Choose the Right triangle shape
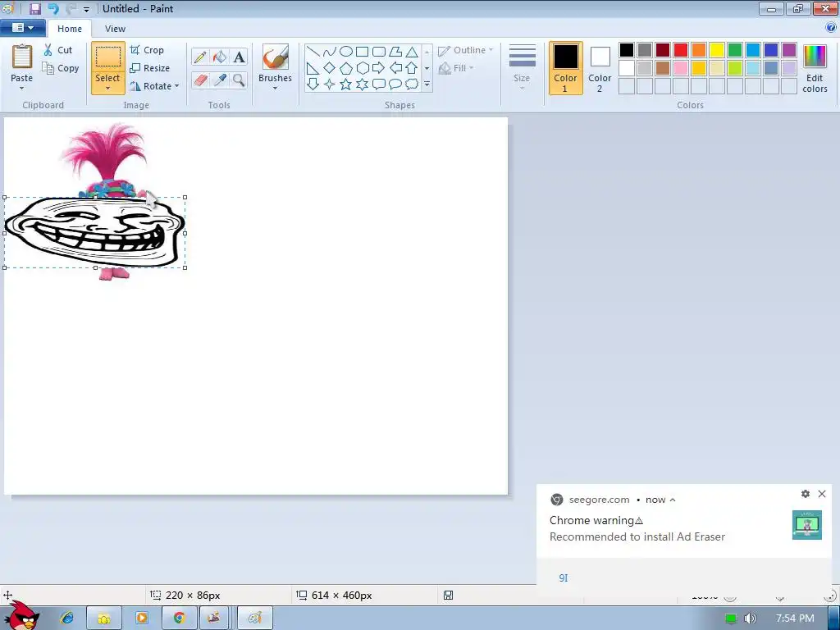 coord(313,67)
